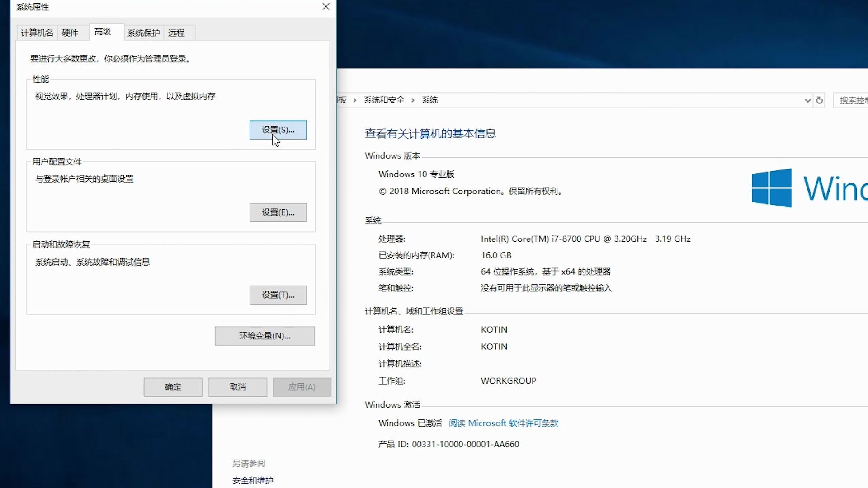868x488 pixels.
Task: Confirm changes with the 确定 button
Action: (x=172, y=387)
